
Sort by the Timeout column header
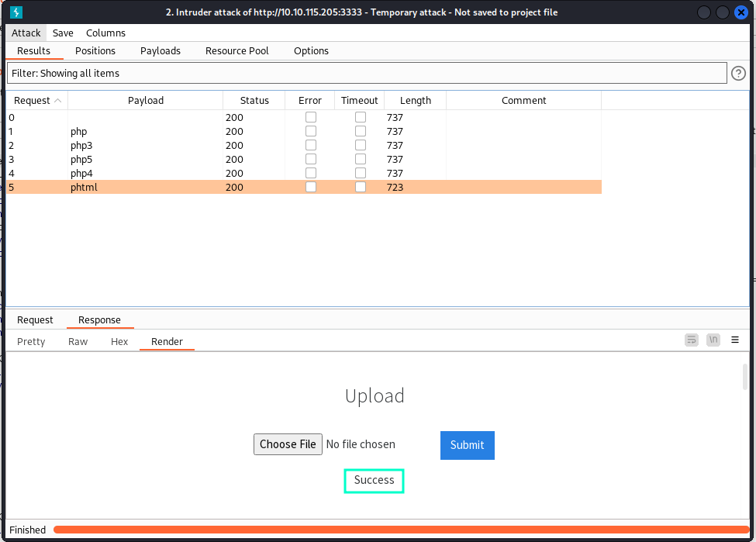pyautogui.click(x=360, y=100)
